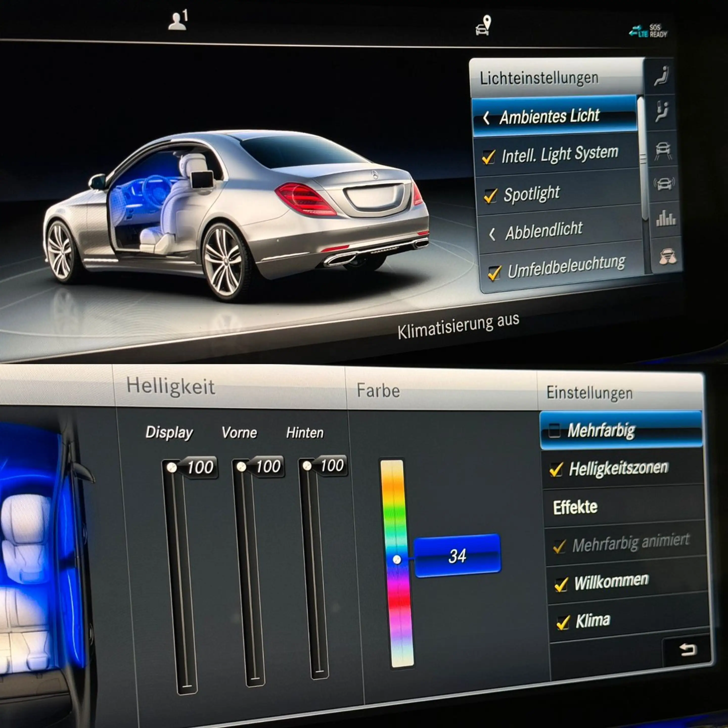Click the Hinten brightness slider handle
Image resolution: width=728 pixels, height=728 pixels.
pyautogui.click(x=307, y=466)
